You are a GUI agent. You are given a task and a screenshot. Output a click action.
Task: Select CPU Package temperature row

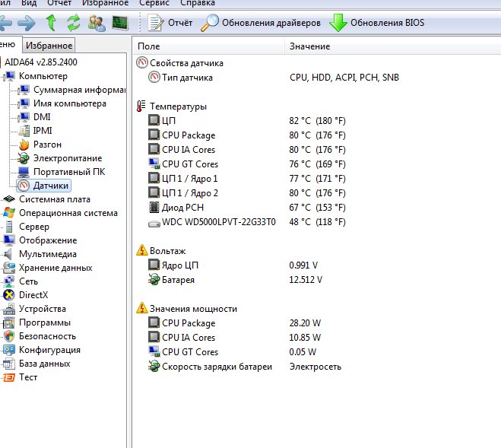pyautogui.click(x=247, y=135)
